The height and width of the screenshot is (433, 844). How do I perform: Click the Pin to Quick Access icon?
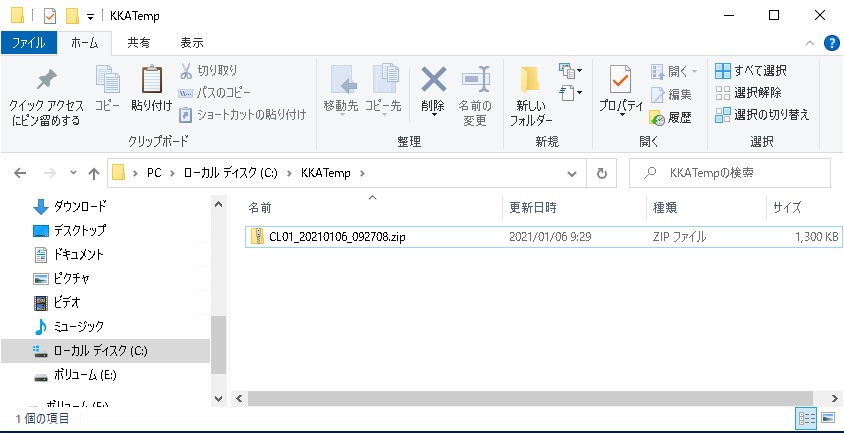pos(45,82)
